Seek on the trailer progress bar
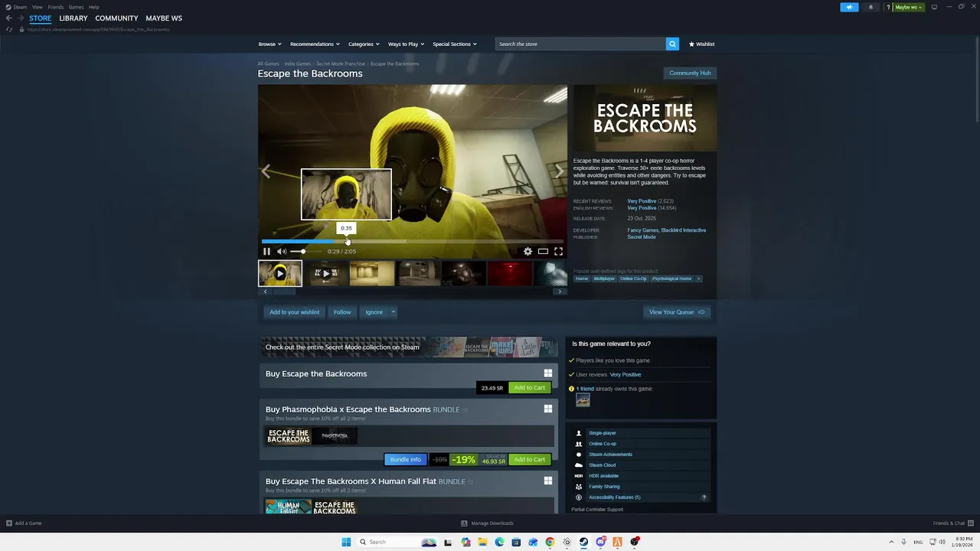Screen dimensions: 980x551 (x=413, y=241)
